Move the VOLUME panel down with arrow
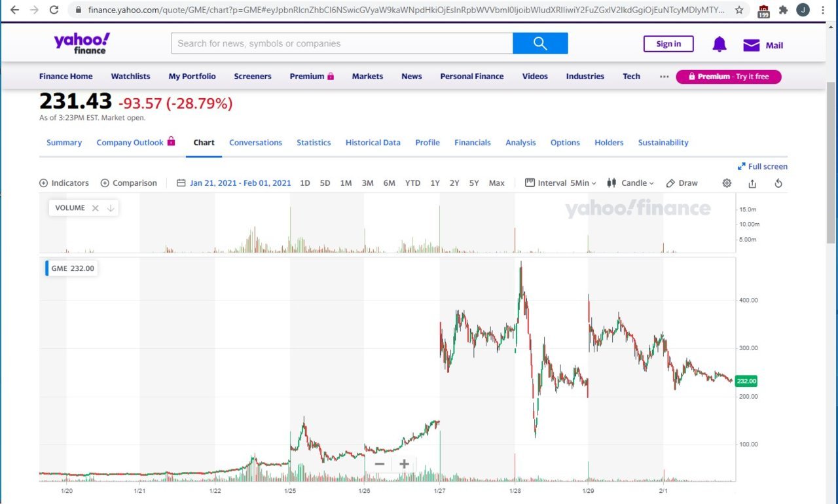Viewport: 838px width, 504px height. [x=111, y=208]
